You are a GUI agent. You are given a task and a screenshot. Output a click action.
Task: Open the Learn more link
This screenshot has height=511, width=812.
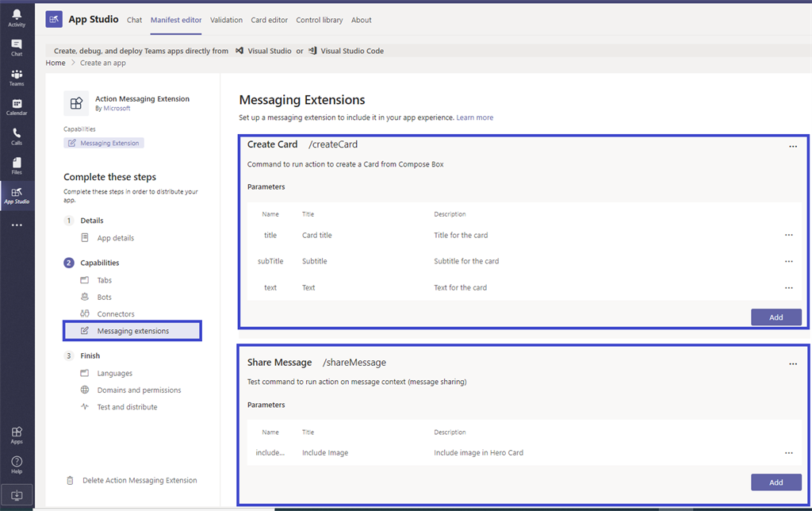[474, 117]
